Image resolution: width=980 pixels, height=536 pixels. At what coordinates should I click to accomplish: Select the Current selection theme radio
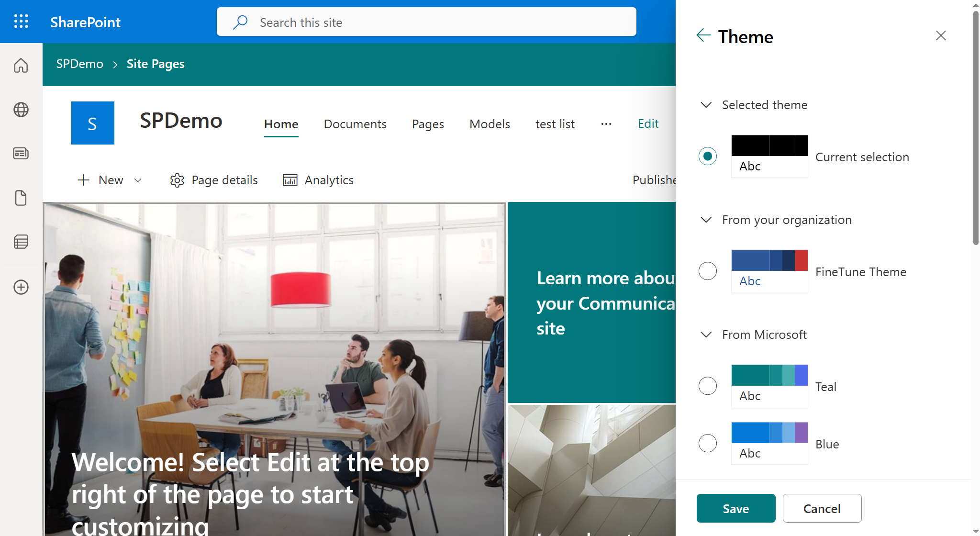[708, 156]
